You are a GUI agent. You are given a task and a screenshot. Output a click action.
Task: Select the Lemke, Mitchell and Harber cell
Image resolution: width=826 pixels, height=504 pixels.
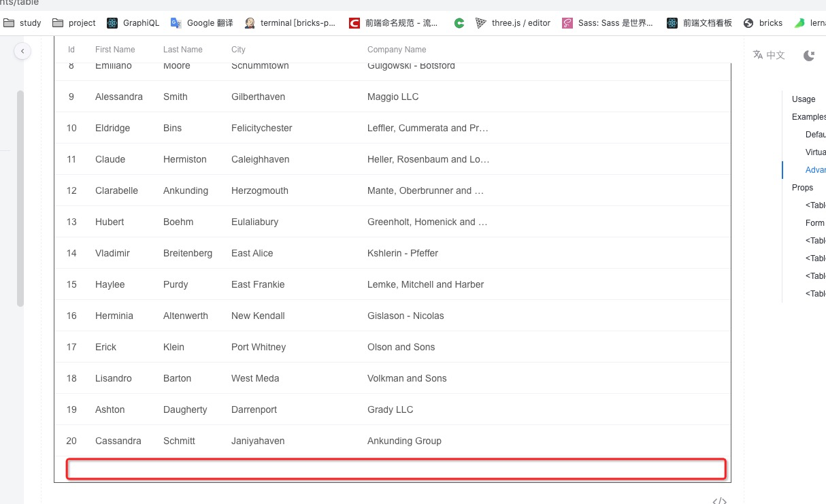tap(426, 284)
